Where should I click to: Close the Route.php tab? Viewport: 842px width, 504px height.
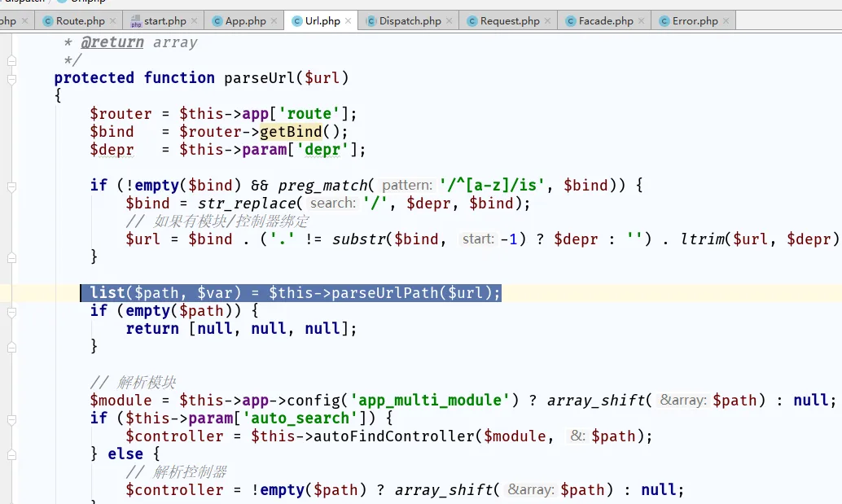pyautogui.click(x=112, y=20)
